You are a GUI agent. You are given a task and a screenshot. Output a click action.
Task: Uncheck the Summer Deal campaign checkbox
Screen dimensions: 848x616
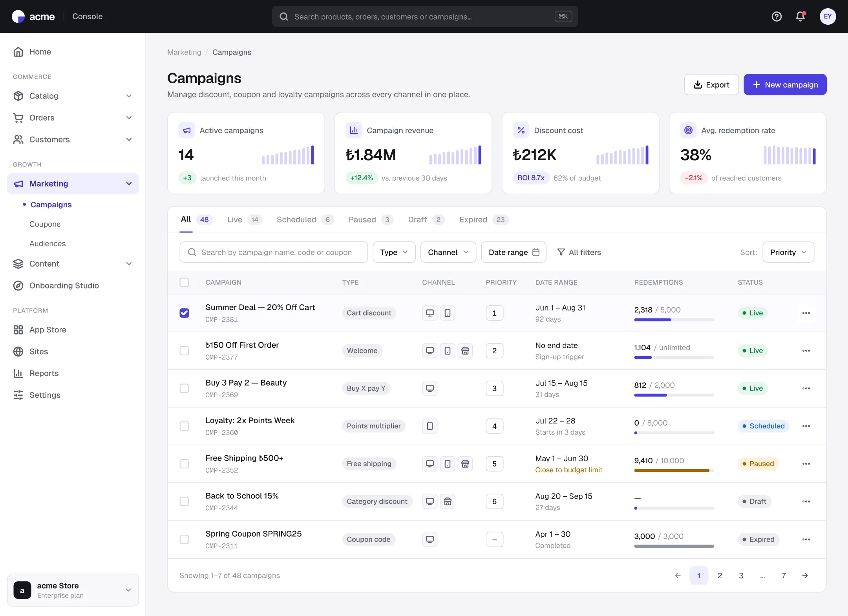184,313
